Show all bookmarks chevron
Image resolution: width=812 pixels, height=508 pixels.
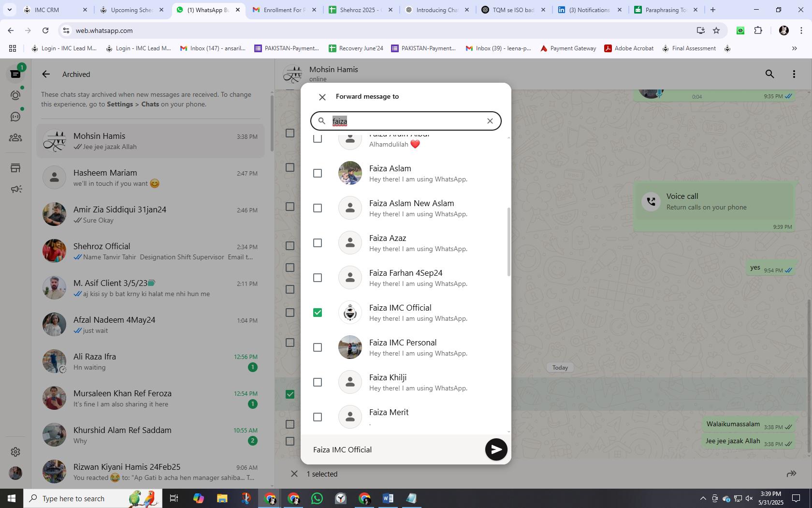[794, 48]
